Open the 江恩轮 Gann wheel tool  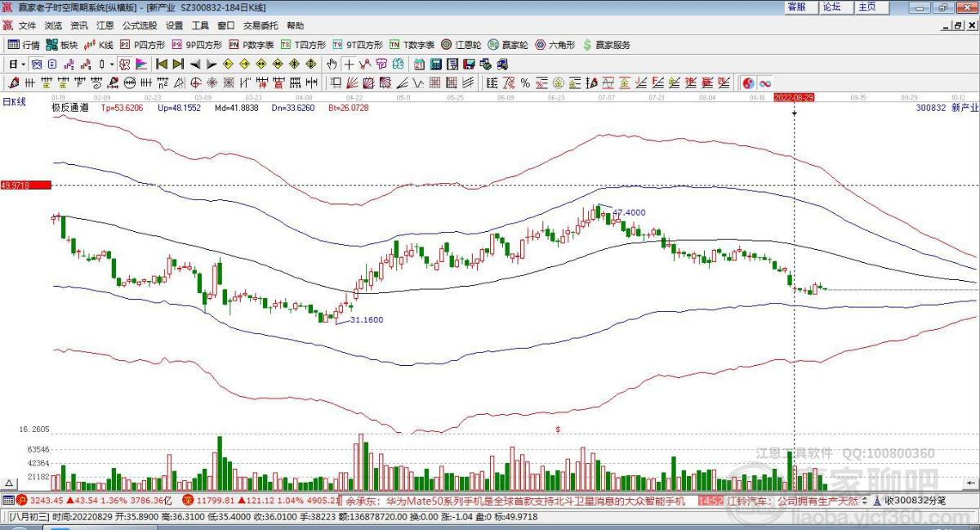(463, 45)
